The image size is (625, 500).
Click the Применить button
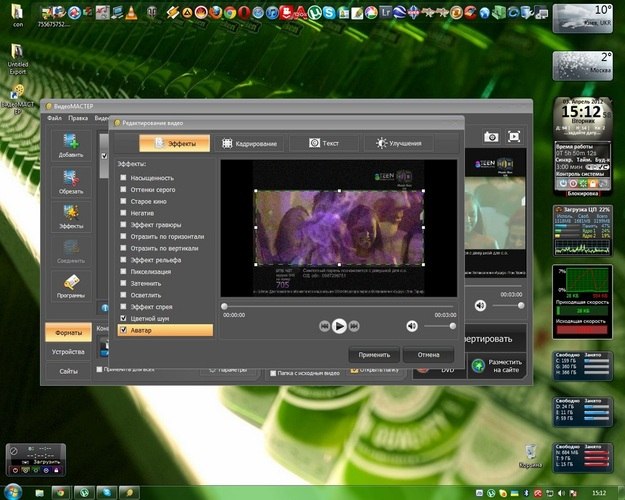point(374,355)
